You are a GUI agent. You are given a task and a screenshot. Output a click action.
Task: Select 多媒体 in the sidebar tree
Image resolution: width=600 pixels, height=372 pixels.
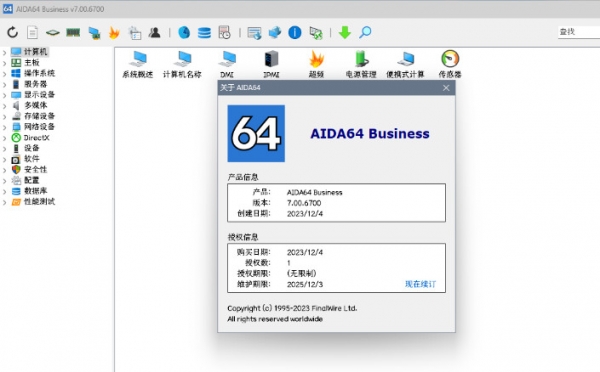35,105
